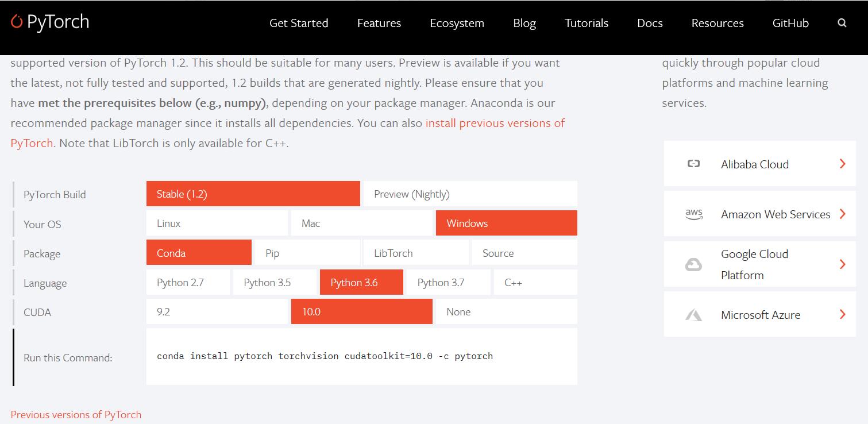
Task: Click the AWS logo icon
Action: pos(693,214)
